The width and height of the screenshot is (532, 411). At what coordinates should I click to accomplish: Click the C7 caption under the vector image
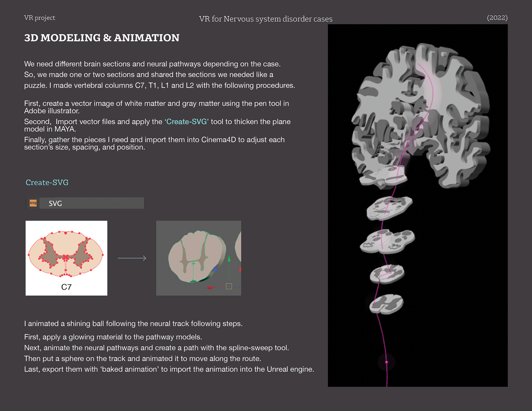(66, 287)
